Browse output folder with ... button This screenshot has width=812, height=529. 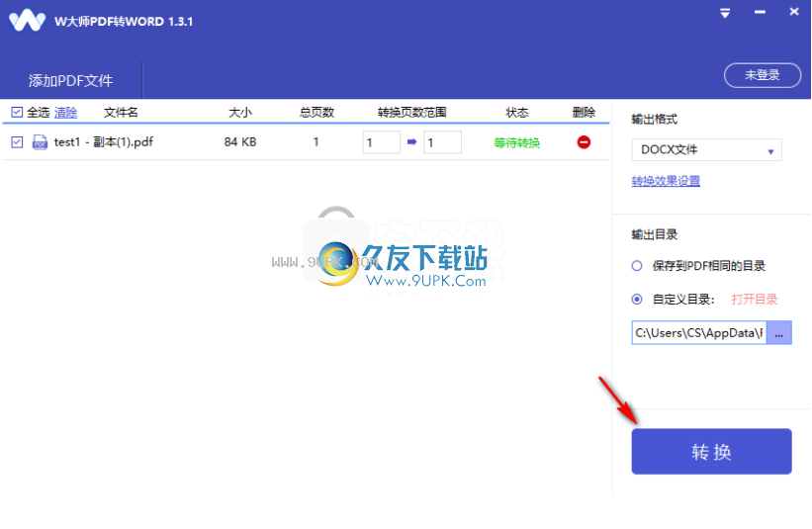click(x=778, y=333)
